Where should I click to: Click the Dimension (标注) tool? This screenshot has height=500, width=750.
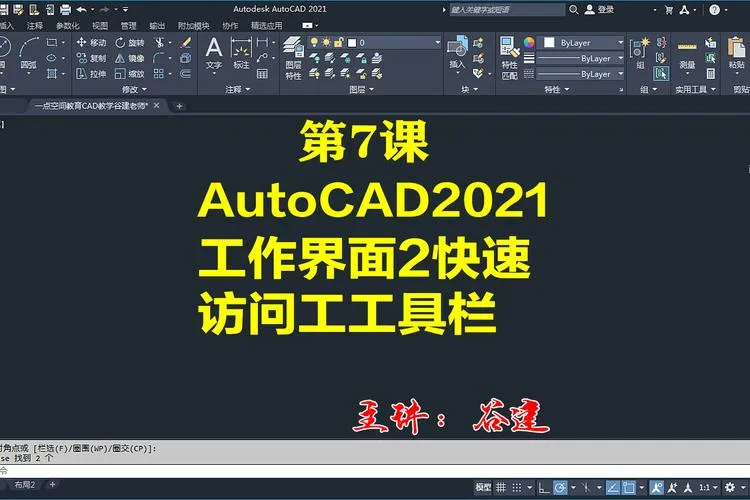241,54
